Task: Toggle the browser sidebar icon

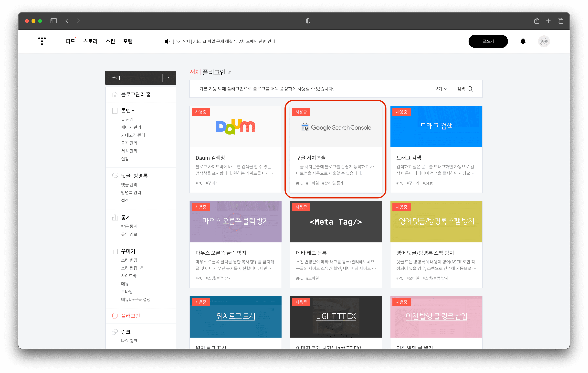Action: click(x=53, y=21)
